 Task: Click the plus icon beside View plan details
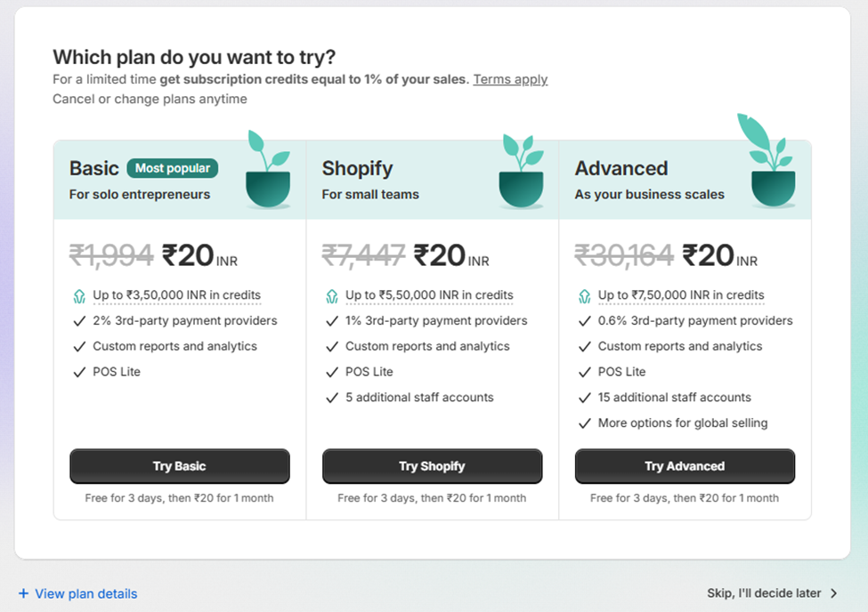coord(23,593)
